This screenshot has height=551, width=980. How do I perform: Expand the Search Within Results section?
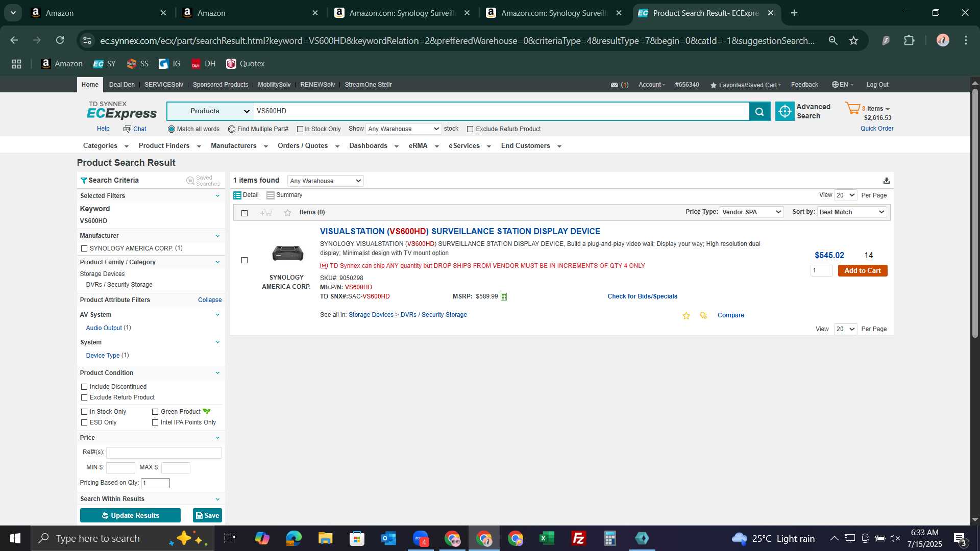[x=217, y=499]
